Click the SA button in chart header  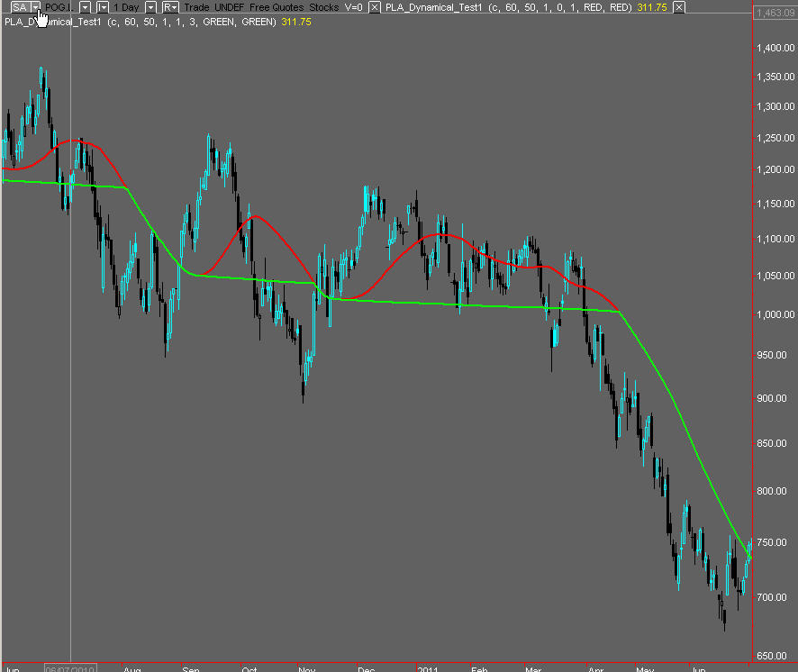19,7
